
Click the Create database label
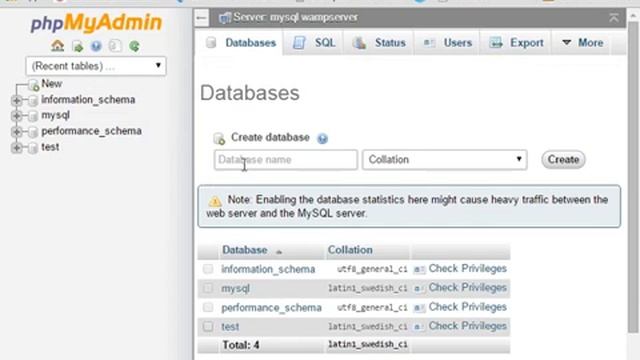[270, 138]
